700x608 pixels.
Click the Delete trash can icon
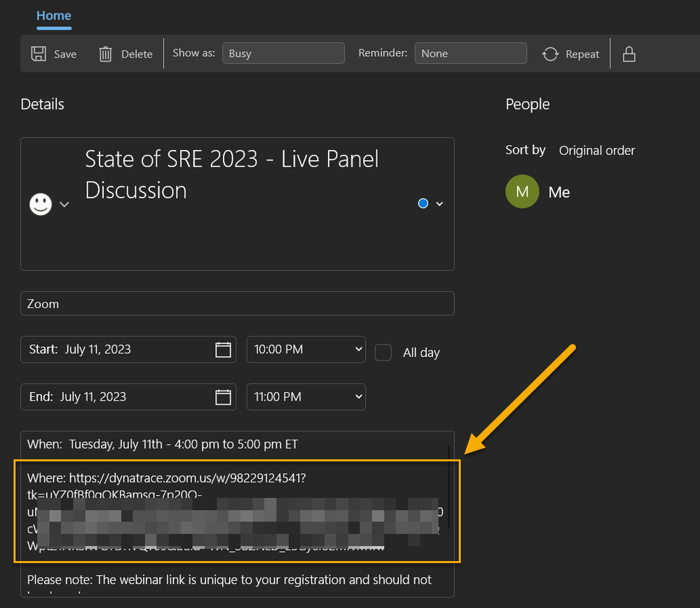click(105, 54)
